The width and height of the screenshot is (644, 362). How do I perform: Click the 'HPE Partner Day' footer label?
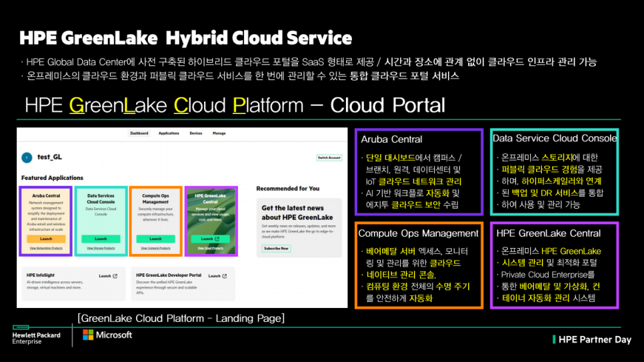(x=594, y=339)
